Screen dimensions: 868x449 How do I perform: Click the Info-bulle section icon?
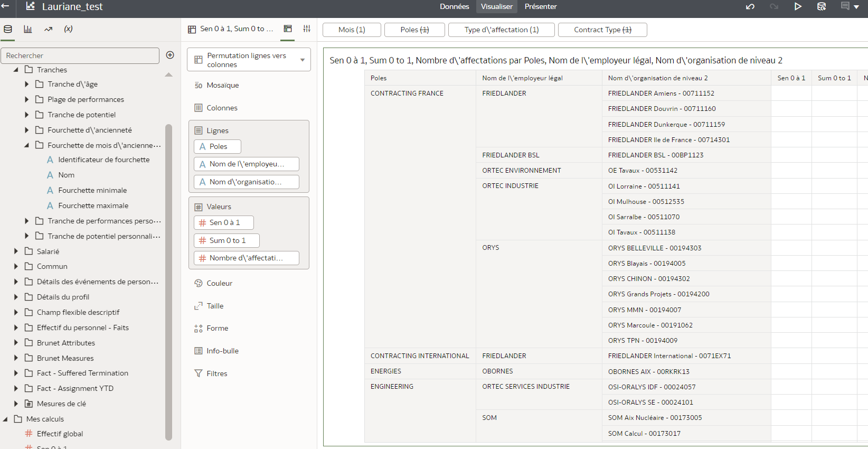point(199,351)
